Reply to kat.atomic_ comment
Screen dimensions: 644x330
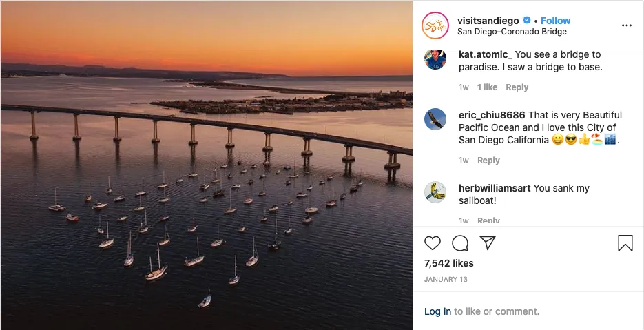(x=517, y=87)
